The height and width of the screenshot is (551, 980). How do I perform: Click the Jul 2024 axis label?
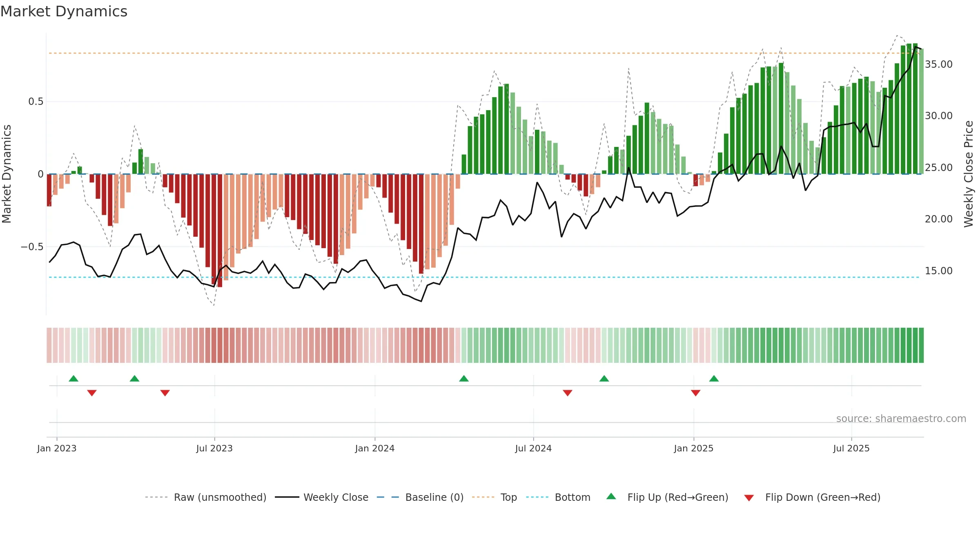[x=533, y=448]
